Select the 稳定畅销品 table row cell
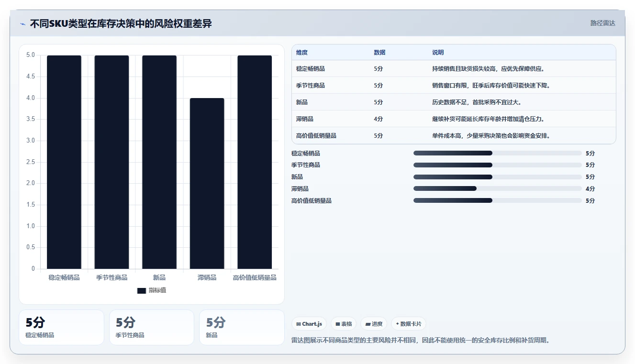This screenshot has height=364, width=635. point(311,69)
